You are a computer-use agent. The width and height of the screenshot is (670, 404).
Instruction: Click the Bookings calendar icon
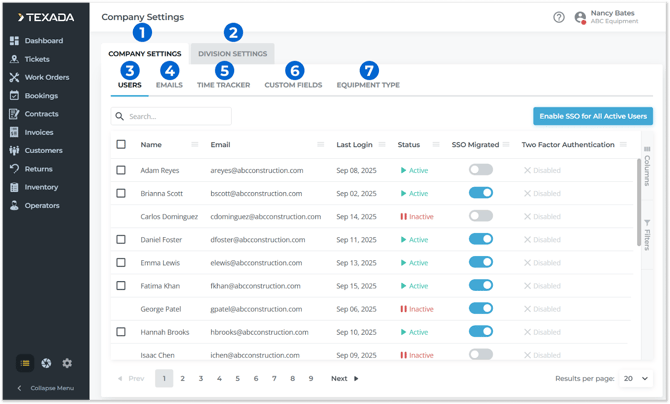click(14, 96)
